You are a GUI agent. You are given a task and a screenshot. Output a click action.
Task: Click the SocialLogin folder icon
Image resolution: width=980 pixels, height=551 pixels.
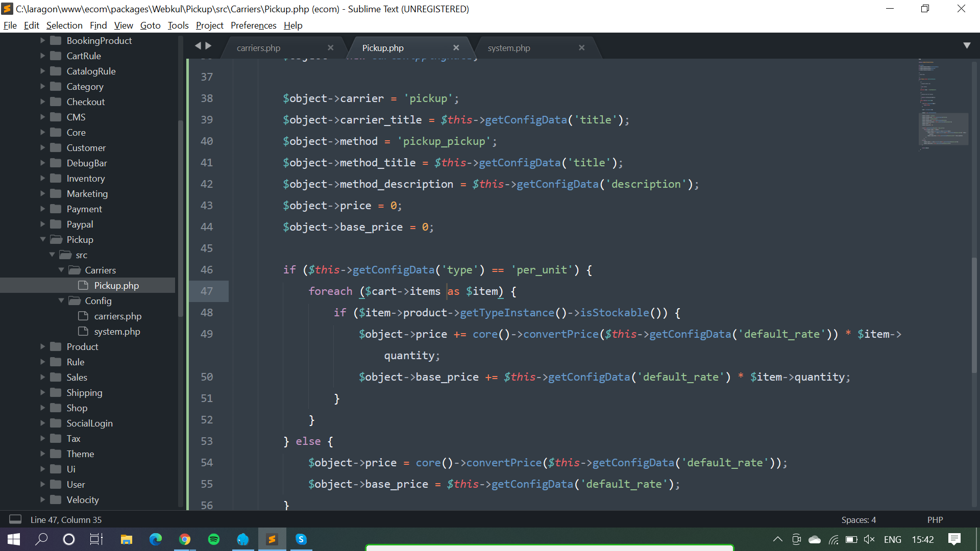pyautogui.click(x=56, y=423)
